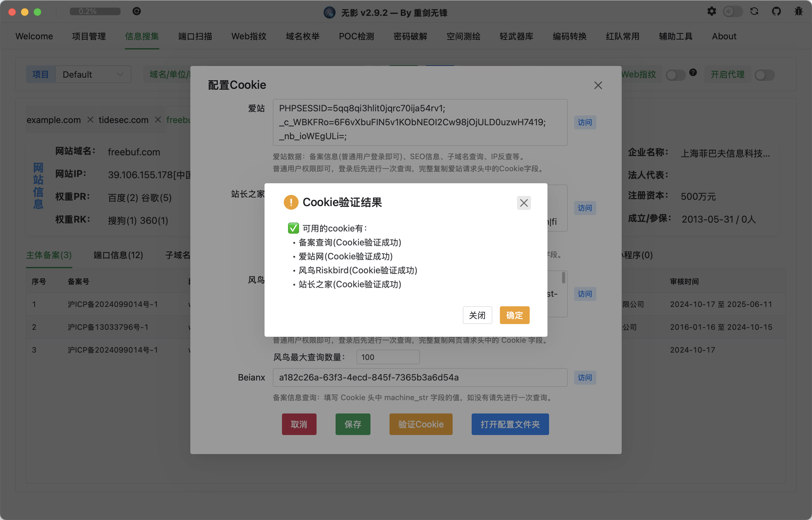Viewport: 812px width, 520px height.
Task: Click the circular reload icon beside progress bar
Action: [x=136, y=11]
